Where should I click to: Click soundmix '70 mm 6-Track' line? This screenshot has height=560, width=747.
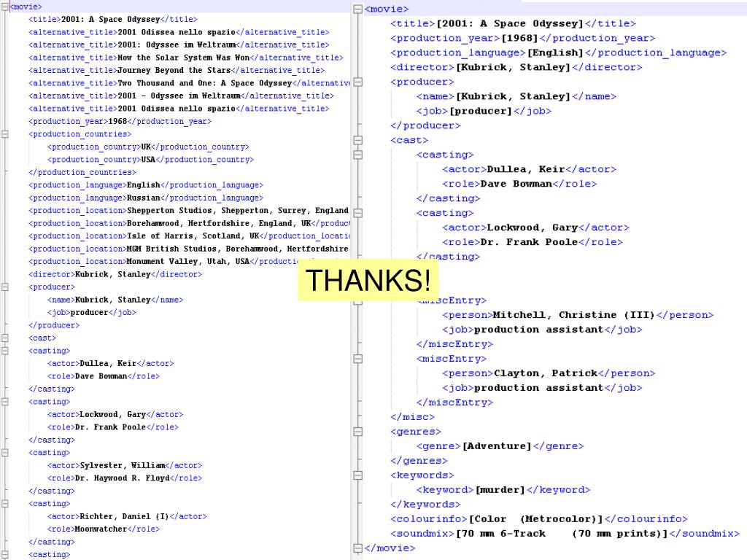coord(565,533)
